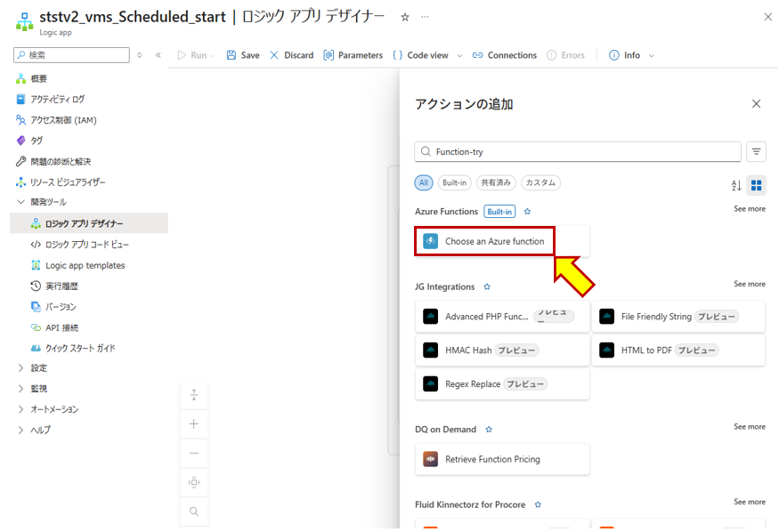Select the HMAC Hash action
This screenshot has height=532, width=779.
pyautogui.click(x=502, y=350)
